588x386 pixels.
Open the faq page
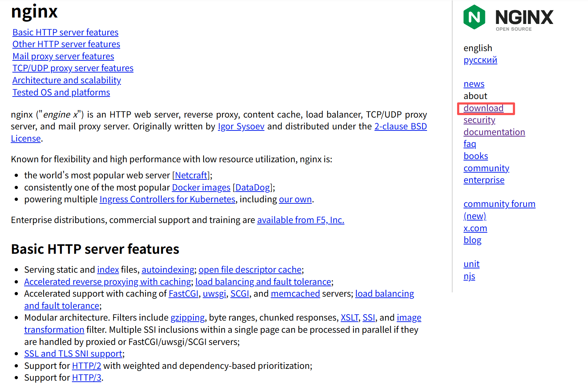click(470, 144)
